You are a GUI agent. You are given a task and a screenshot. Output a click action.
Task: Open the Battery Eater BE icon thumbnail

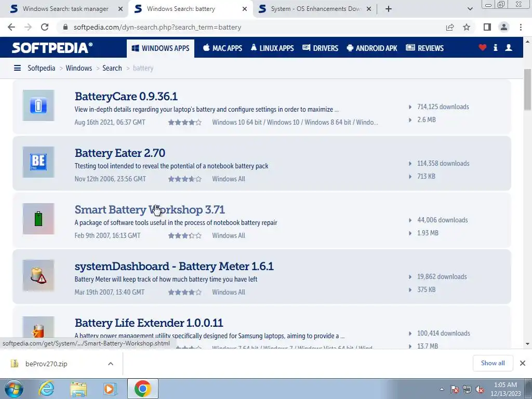tap(38, 162)
